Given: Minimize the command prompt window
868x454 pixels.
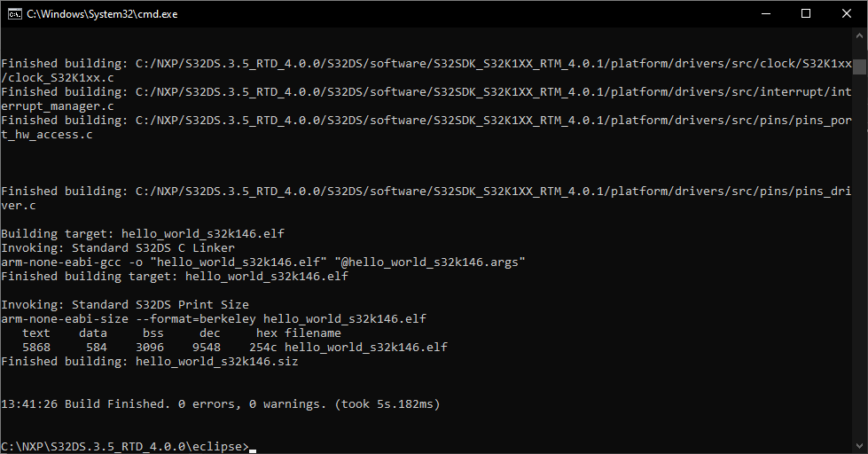Looking at the screenshot, I should 765,13.
